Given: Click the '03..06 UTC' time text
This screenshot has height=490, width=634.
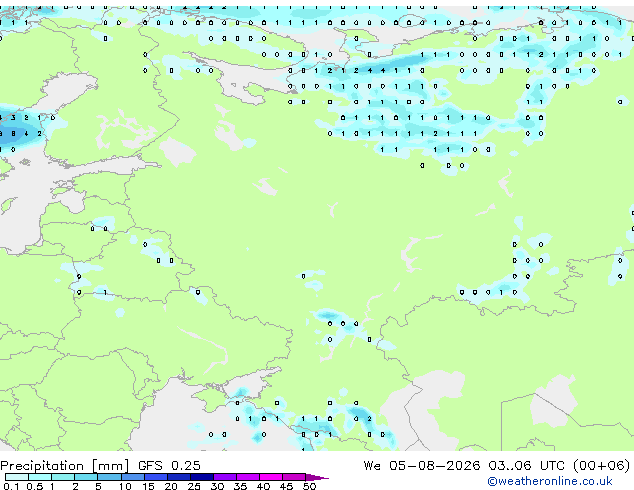Looking at the screenshot, I should coord(526,466).
